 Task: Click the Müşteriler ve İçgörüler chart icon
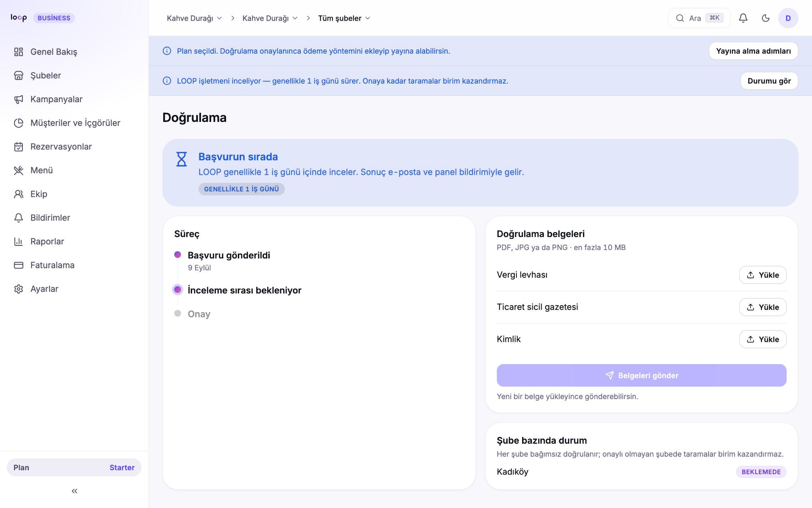pos(18,123)
